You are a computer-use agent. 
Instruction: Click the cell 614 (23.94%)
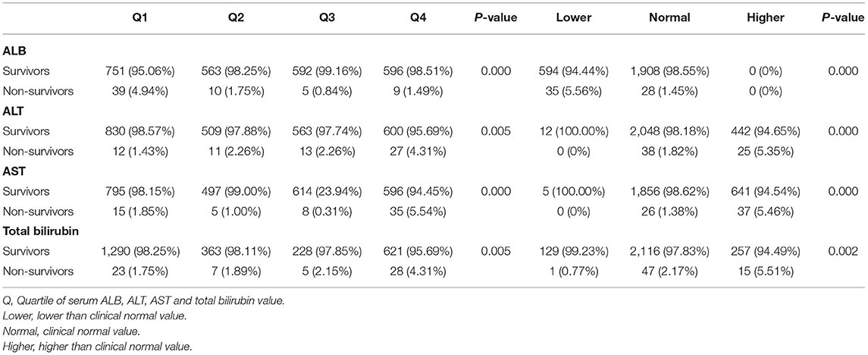tap(325, 193)
